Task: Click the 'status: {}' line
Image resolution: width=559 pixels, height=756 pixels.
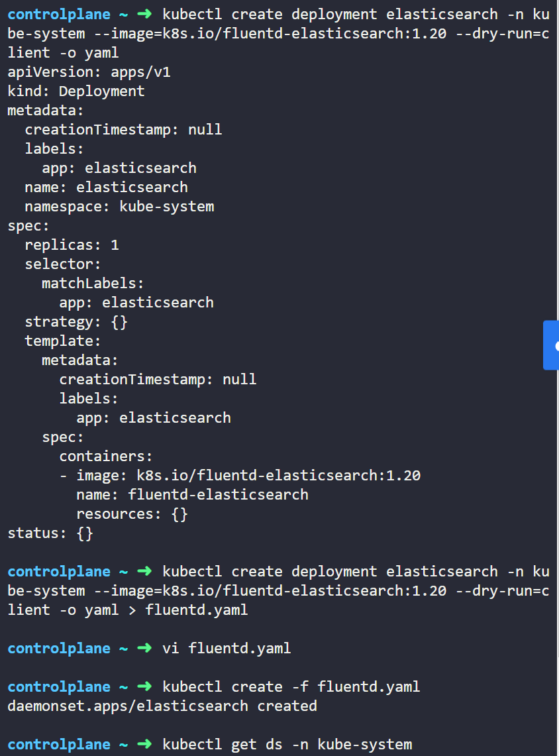Action: point(50,533)
